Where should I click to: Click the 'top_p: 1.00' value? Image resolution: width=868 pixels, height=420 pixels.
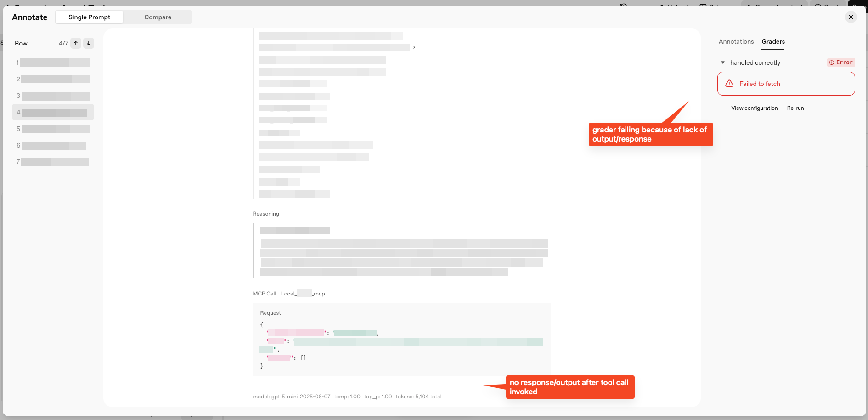point(378,397)
